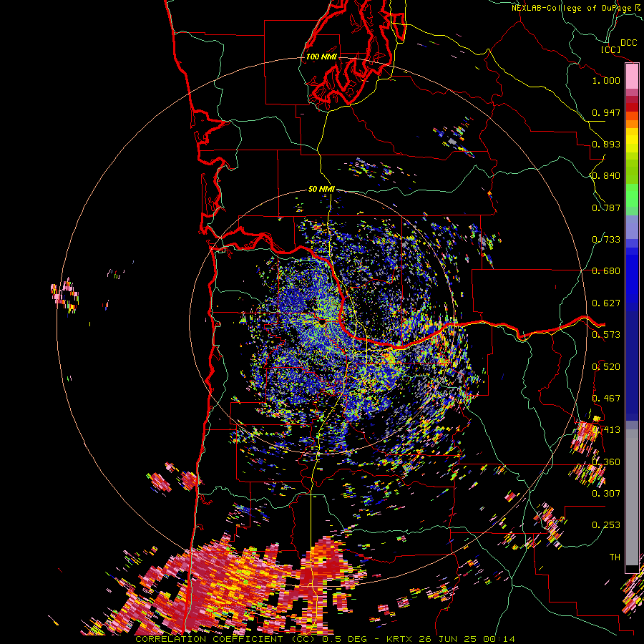Select the orange segment of the color bar
The width and height of the screenshot is (644, 644).
tap(632, 124)
